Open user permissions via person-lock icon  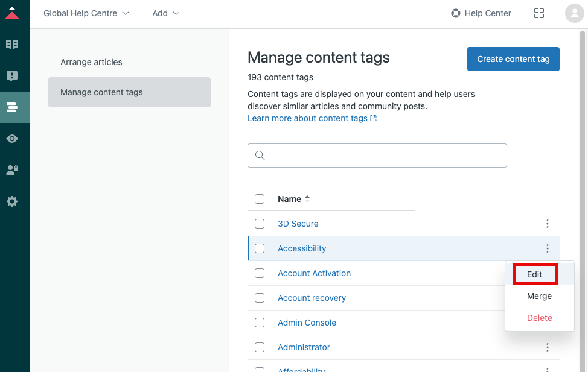pyautogui.click(x=12, y=170)
